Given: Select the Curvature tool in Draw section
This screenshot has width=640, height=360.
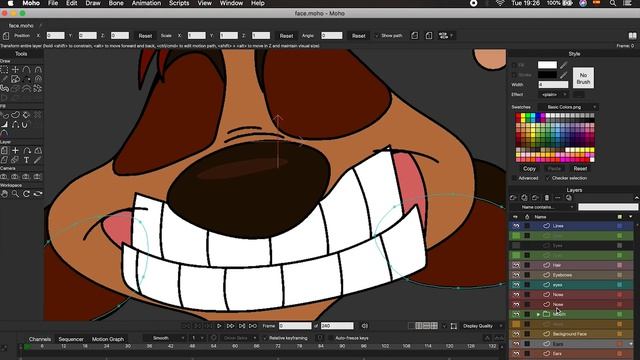Looking at the screenshot, I should click(x=38, y=70).
